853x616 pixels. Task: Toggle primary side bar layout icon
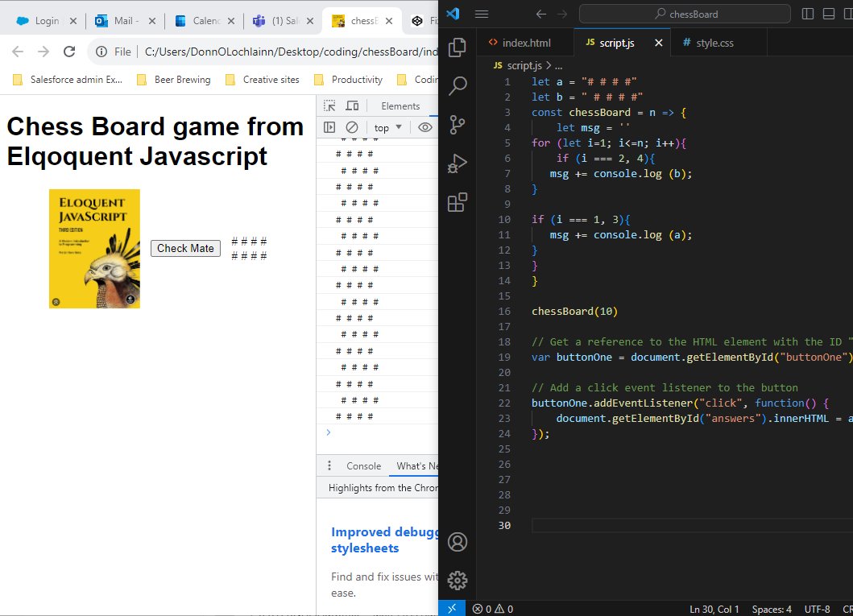pos(808,14)
